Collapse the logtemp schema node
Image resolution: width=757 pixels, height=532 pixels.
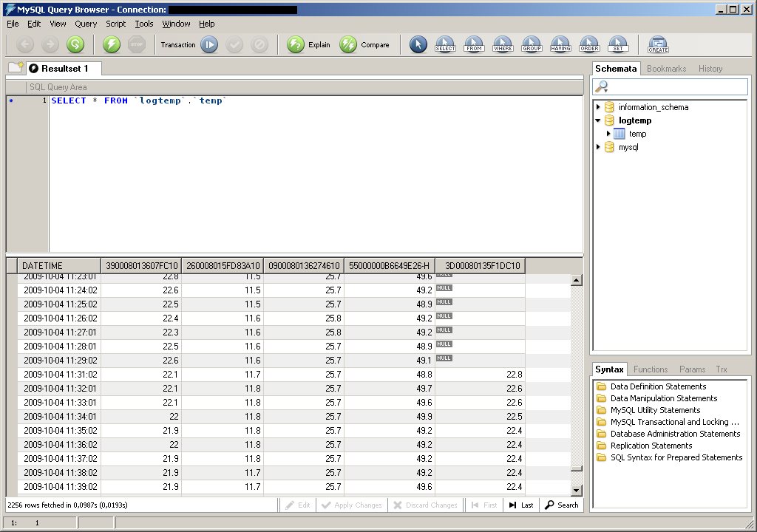(599, 120)
